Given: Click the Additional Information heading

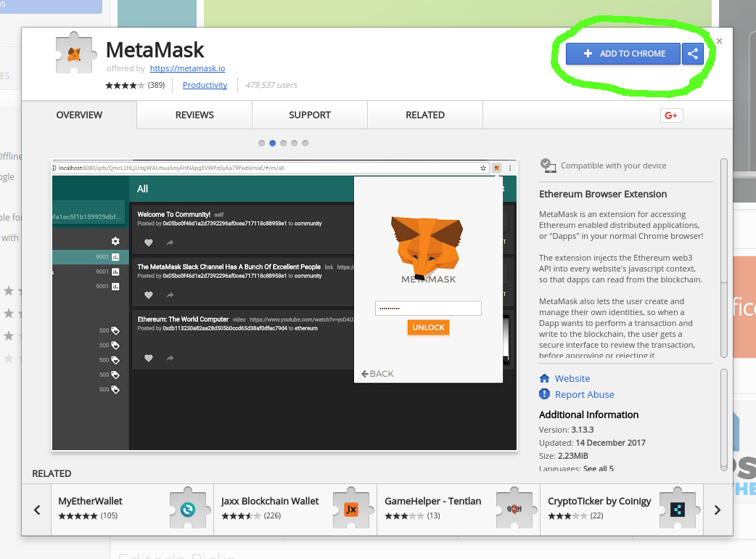Looking at the screenshot, I should click(588, 415).
